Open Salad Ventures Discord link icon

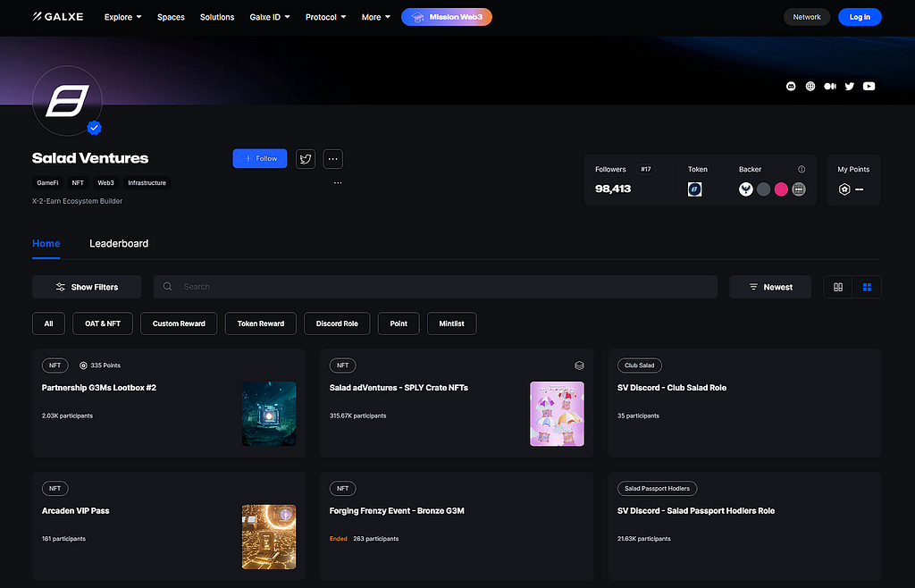pos(791,87)
